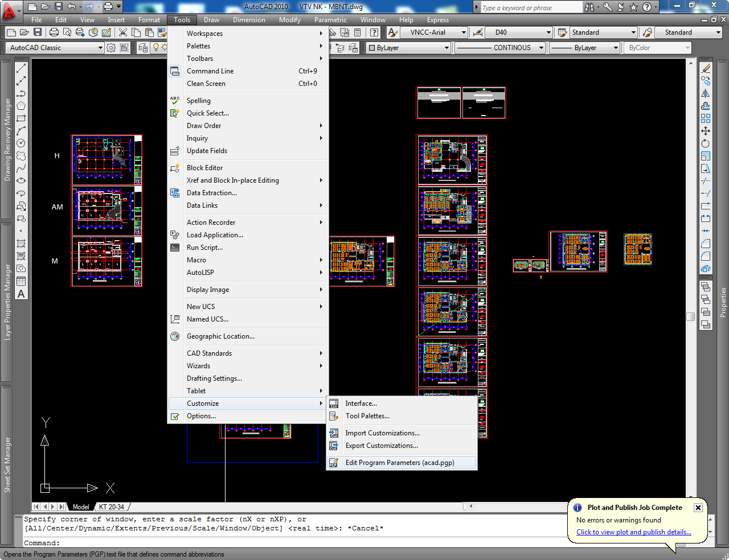The image size is (729, 560).
Task: Open the ByLayer lineweight dropdown
Action: click(616, 48)
